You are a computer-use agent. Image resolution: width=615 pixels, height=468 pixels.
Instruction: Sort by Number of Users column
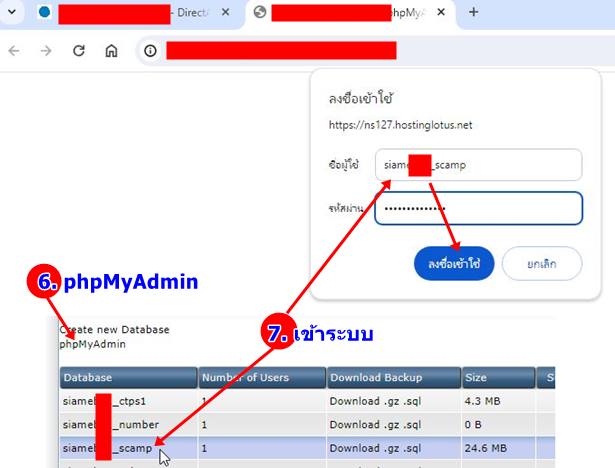click(x=262, y=377)
